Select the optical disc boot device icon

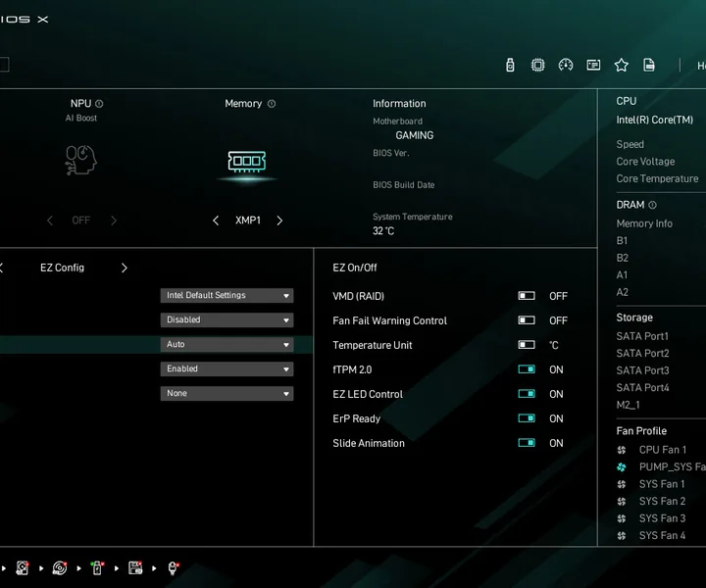(x=60, y=568)
